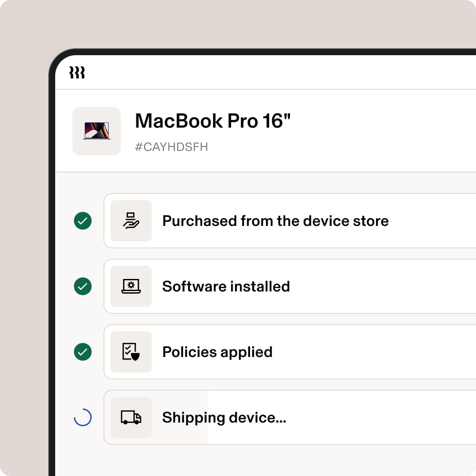Viewport: 476px width, 476px height.
Task: Click the MacBook Pro 16" title
Action: coord(213,121)
